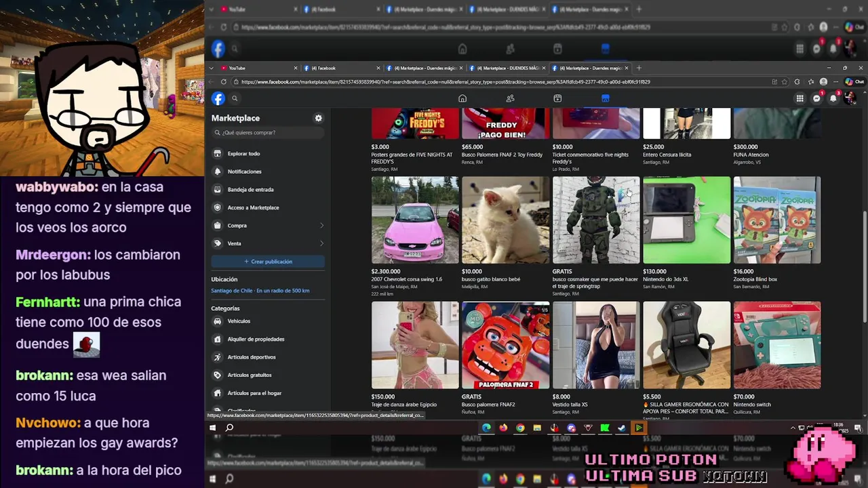Open Friends icon in front window's Facebook header
The image size is (868, 488).
tap(510, 99)
